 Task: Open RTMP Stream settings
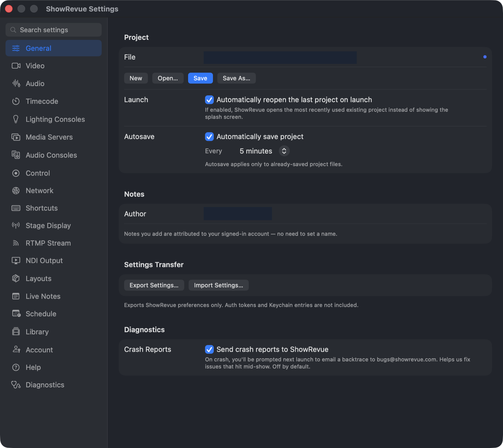(x=53, y=243)
